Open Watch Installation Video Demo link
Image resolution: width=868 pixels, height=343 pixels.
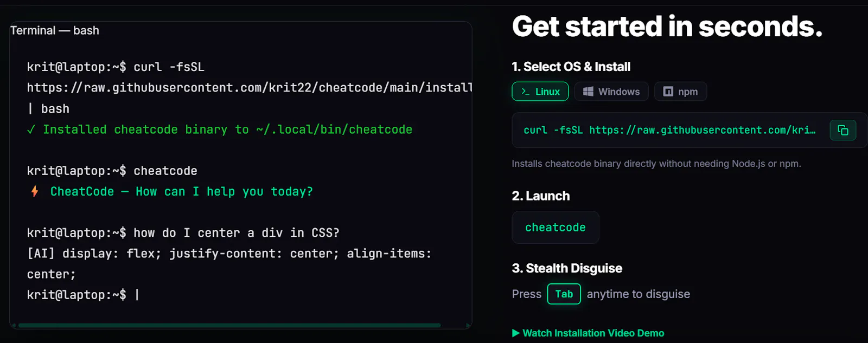(588, 333)
